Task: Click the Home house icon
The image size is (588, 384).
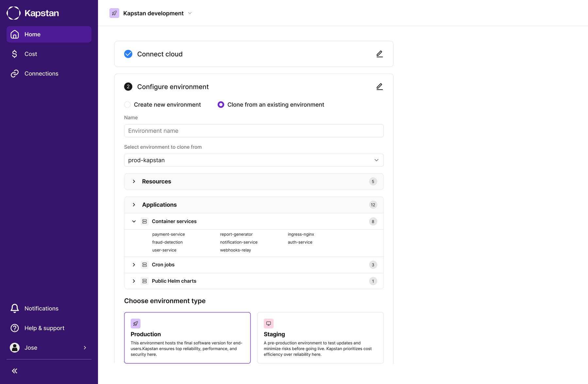Action: pos(15,34)
